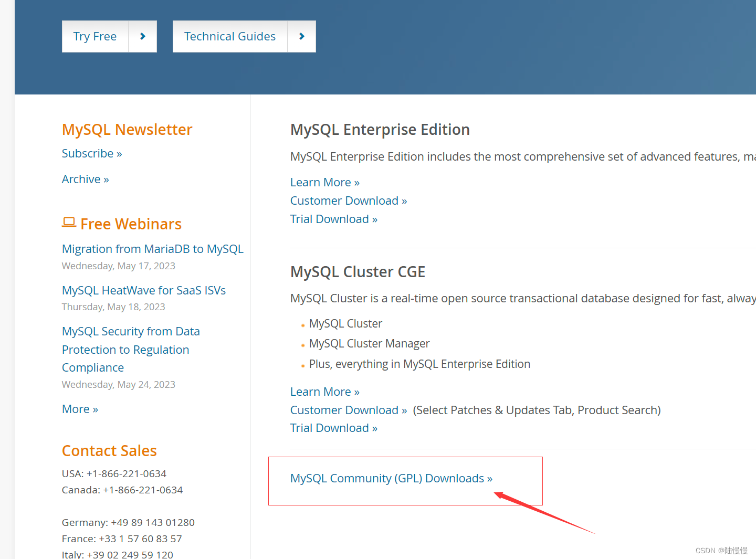Viewport: 756px width, 559px height.
Task: Click the Italy: +39 02 249 59 120 number
Action: point(118,554)
